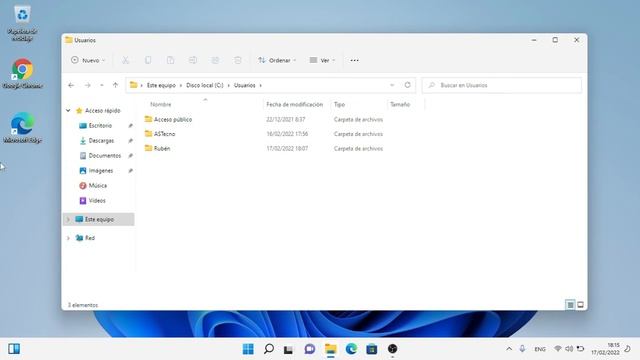Open the Nuevo dropdown in toolbar
Viewport: 640px width, 360px height.
point(88,60)
